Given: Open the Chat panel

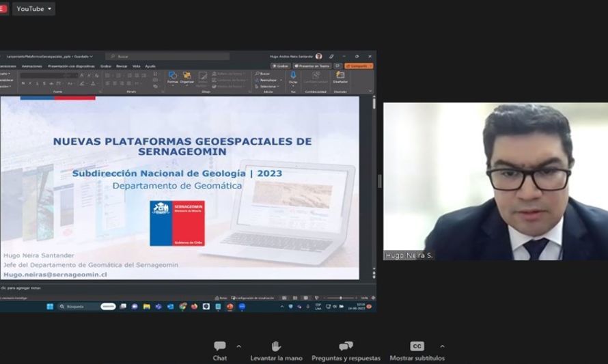Looking at the screenshot, I should (x=219, y=351).
